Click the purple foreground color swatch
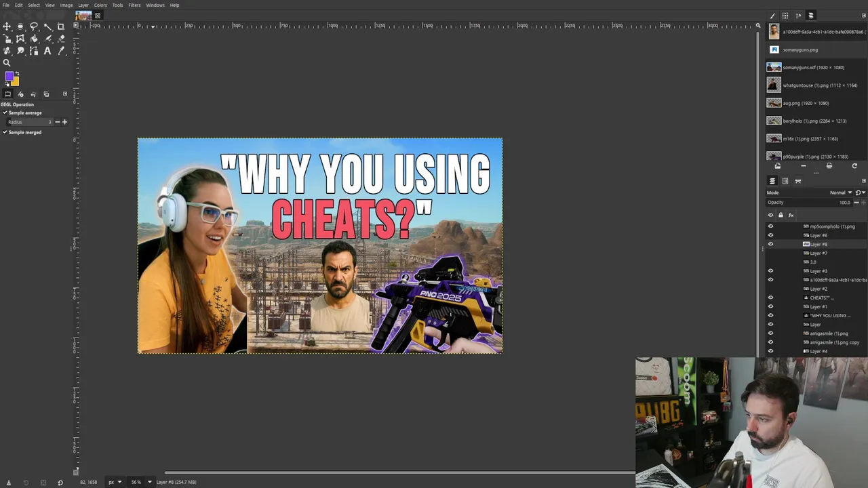The width and height of the screenshot is (868, 488). pyautogui.click(x=9, y=76)
